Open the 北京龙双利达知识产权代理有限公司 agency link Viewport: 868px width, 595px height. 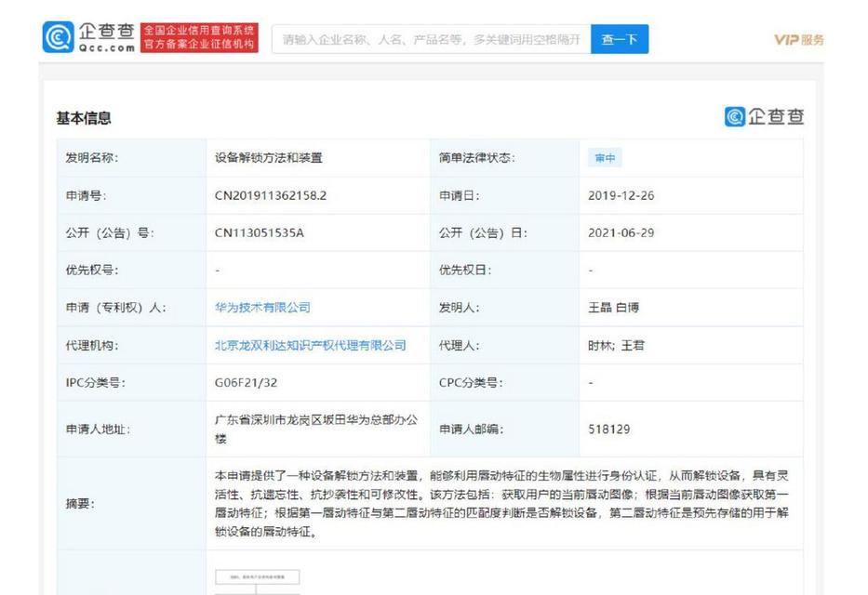(310, 346)
